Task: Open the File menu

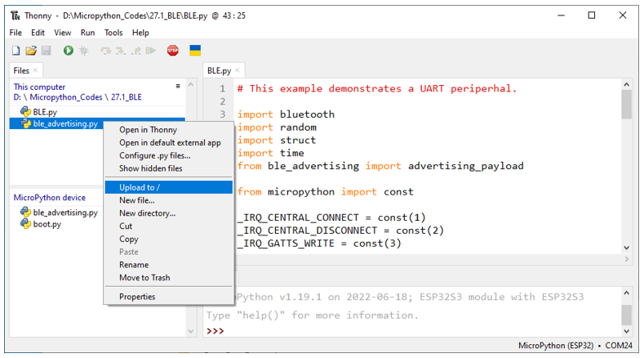Action: [x=16, y=33]
